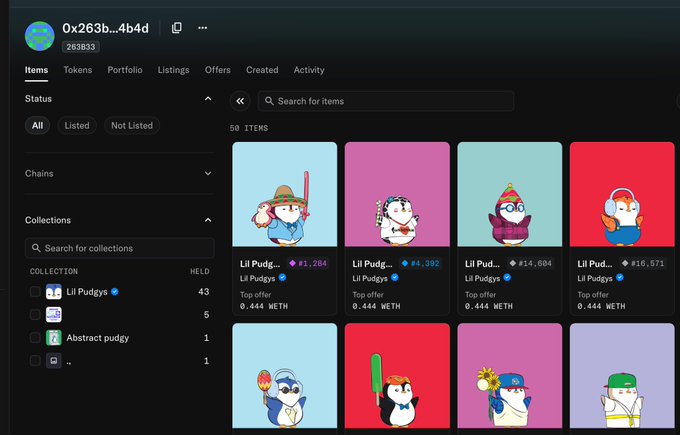Click into the Search for collections field

[x=120, y=248]
